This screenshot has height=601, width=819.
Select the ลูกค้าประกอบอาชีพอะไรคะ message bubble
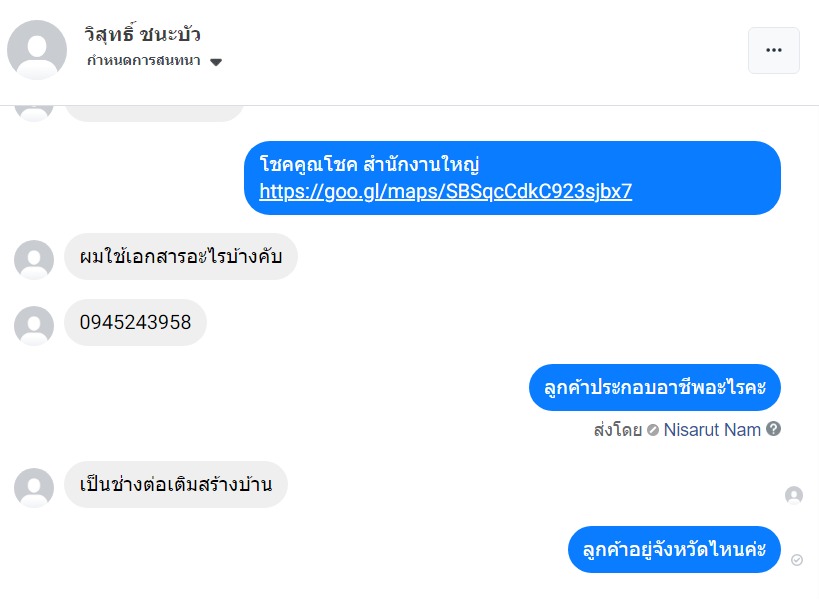coord(654,387)
